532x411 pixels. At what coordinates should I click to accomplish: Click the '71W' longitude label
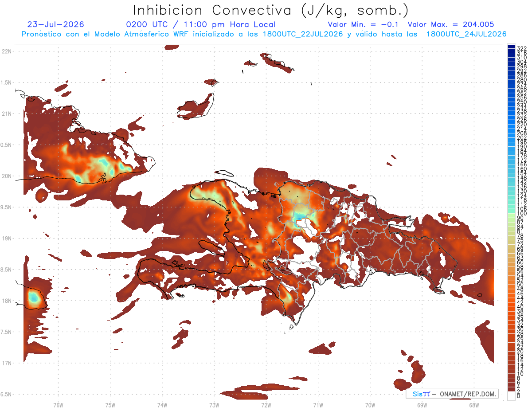(x=318, y=405)
